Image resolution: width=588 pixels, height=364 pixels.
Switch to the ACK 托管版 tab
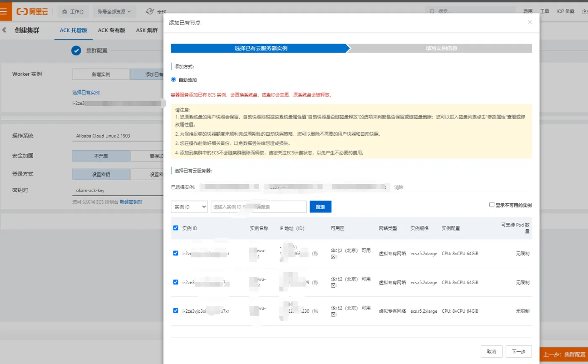tap(73, 30)
